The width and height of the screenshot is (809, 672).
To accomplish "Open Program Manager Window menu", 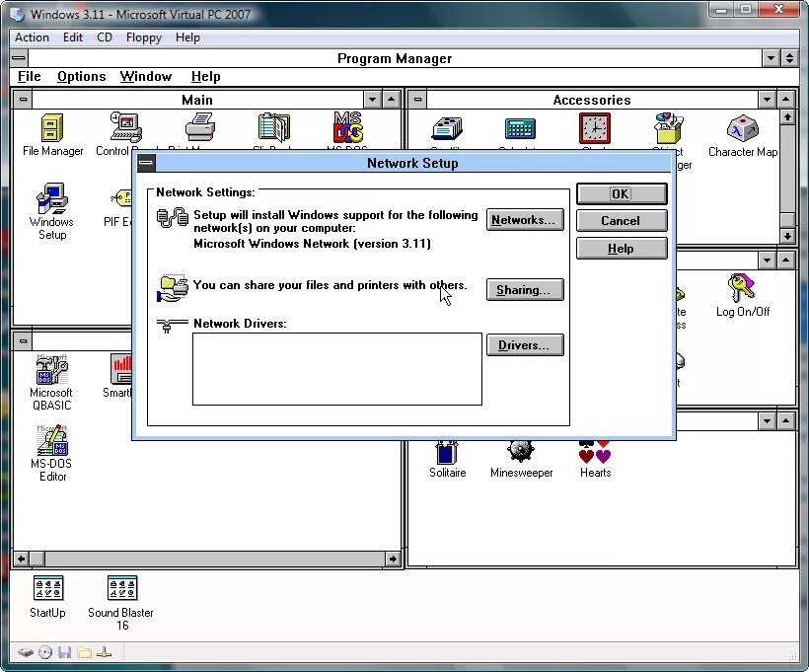I will point(146,76).
